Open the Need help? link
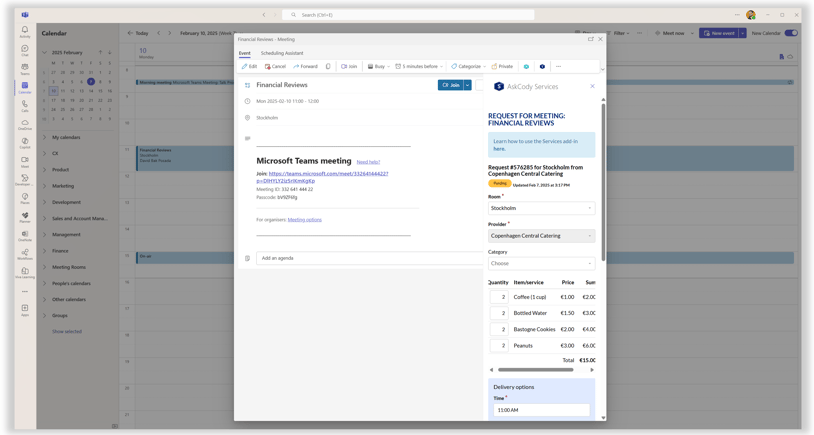The height and width of the screenshot is (435, 814). pyautogui.click(x=368, y=162)
